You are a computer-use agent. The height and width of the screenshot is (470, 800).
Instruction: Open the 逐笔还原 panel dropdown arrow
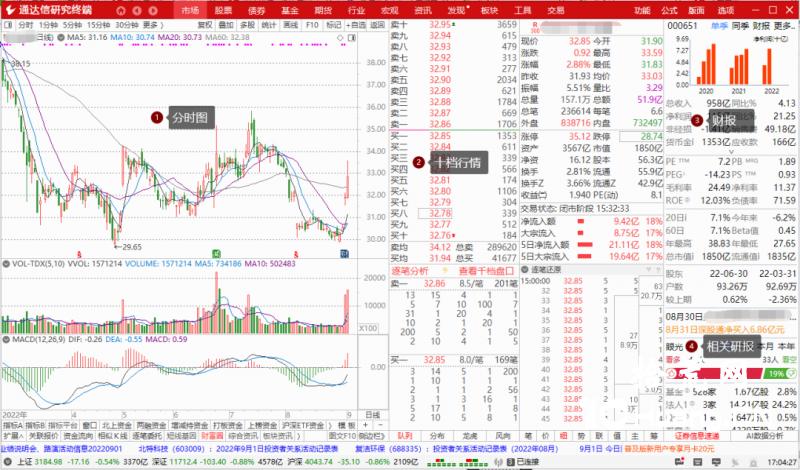pyautogui.click(x=650, y=269)
